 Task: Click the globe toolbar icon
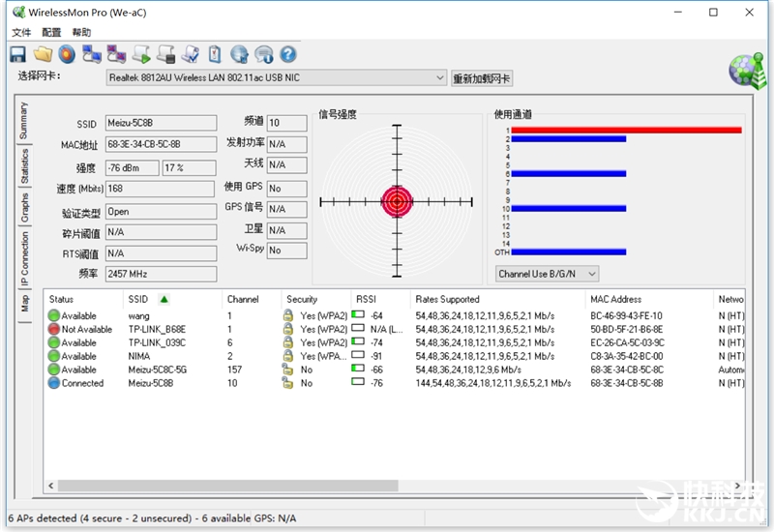(x=239, y=54)
